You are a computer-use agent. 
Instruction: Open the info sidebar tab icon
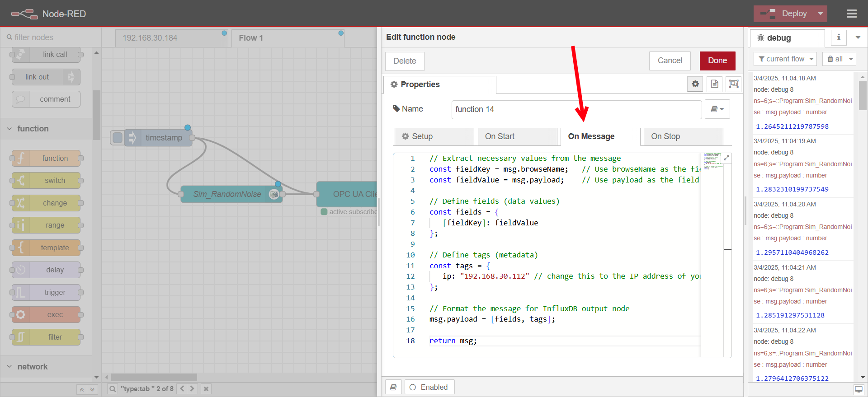click(839, 37)
